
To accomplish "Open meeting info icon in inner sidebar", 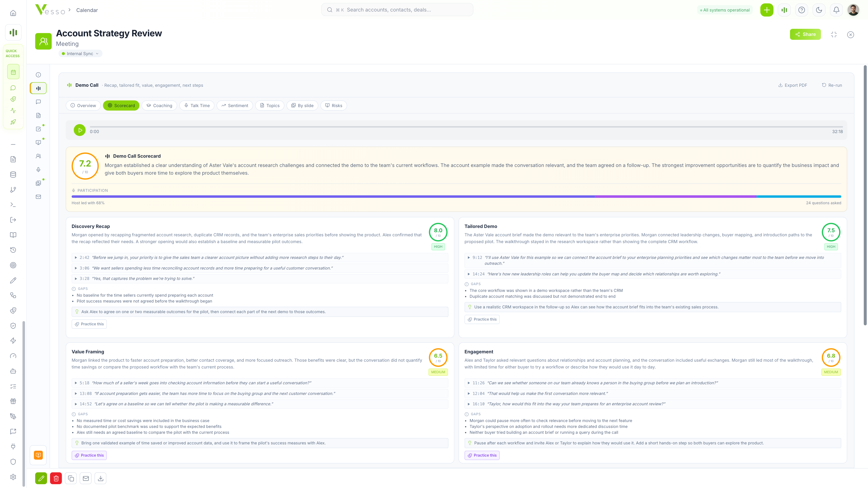I will 38,75.
